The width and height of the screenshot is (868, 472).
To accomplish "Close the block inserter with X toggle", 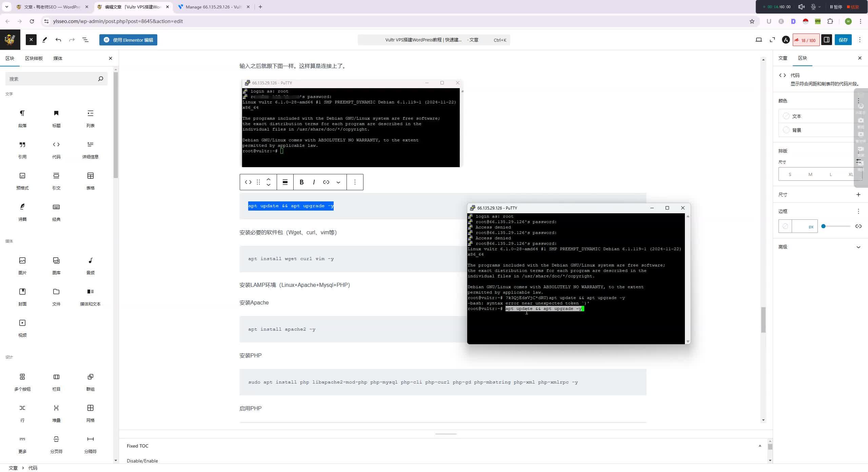I will coord(31,40).
